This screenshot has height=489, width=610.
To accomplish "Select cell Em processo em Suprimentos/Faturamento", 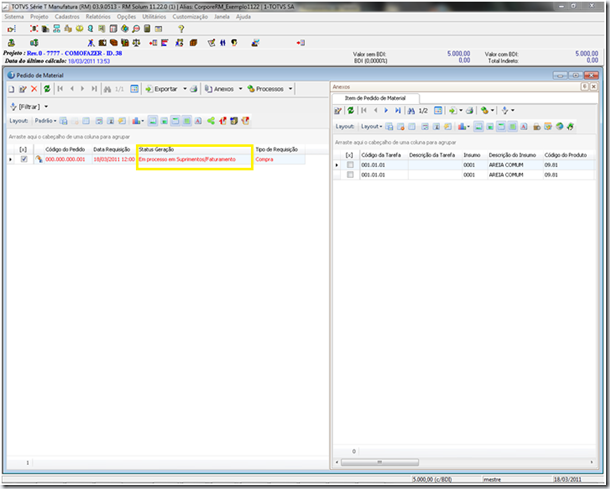I will tap(195, 159).
